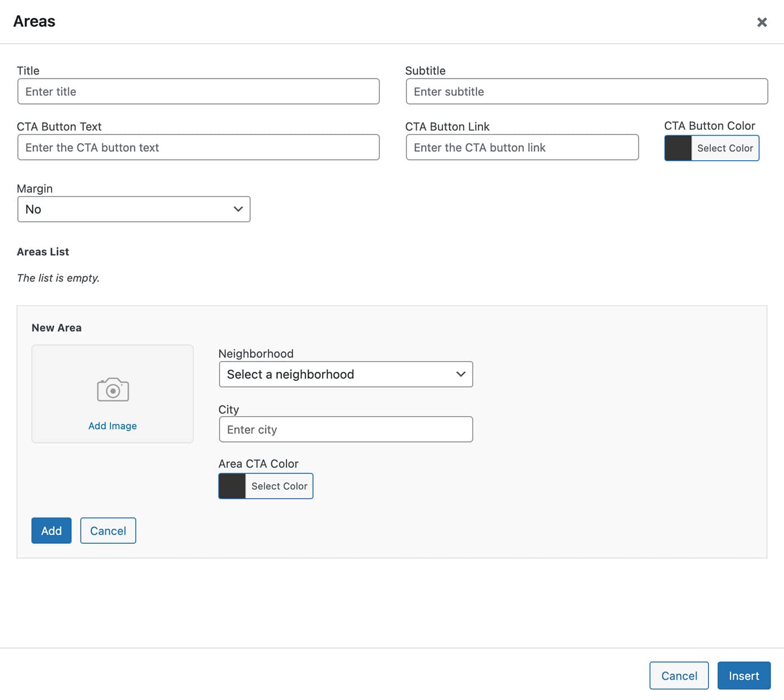Close the Areas dialog with the X icon
Image resolution: width=784 pixels, height=700 pixels.
[762, 22]
